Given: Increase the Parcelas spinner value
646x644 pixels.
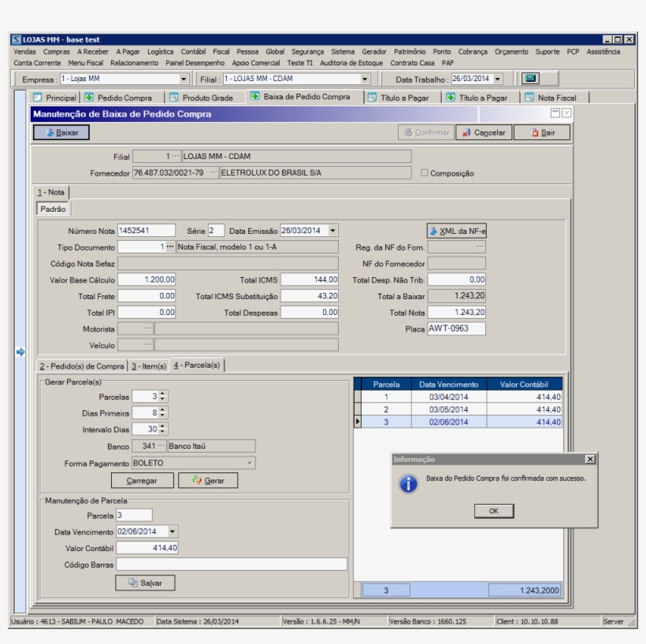Looking at the screenshot, I should click(x=163, y=394).
